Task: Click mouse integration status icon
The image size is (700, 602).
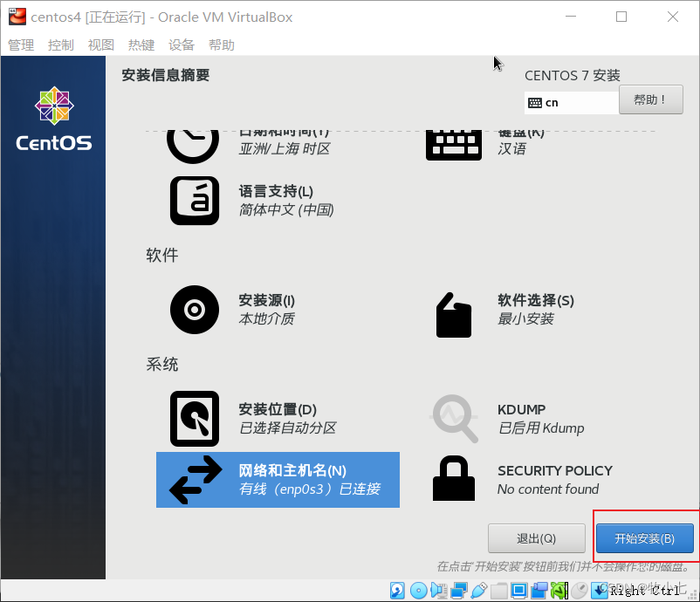Action: coord(580,591)
